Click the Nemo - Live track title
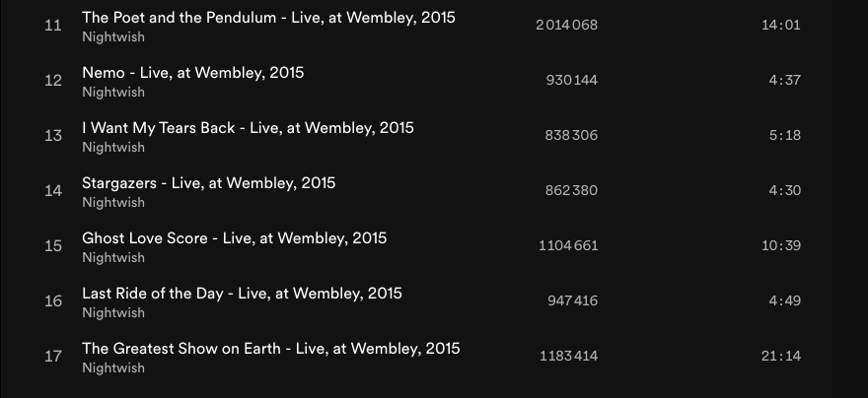Screen dimensions: 868x398 [192, 73]
